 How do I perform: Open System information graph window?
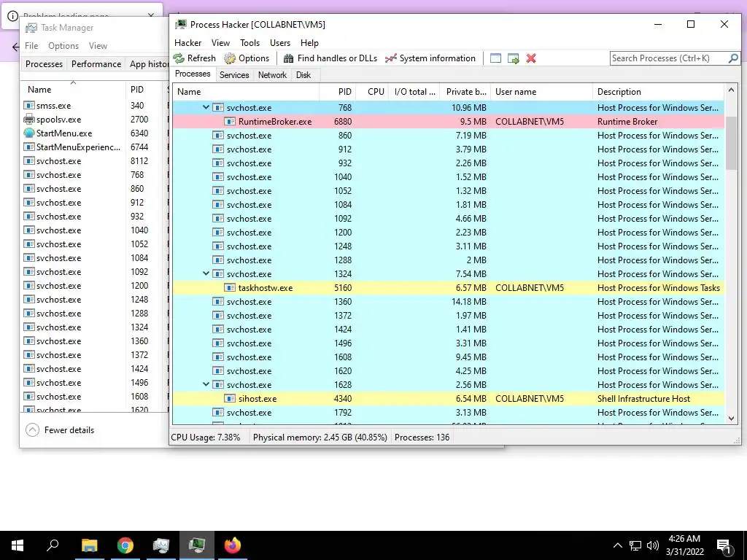(430, 58)
